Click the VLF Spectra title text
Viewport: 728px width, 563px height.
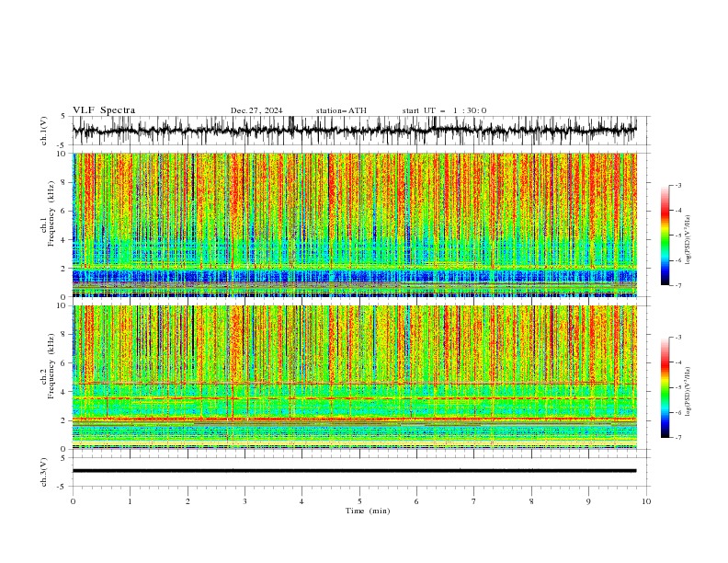[104, 110]
